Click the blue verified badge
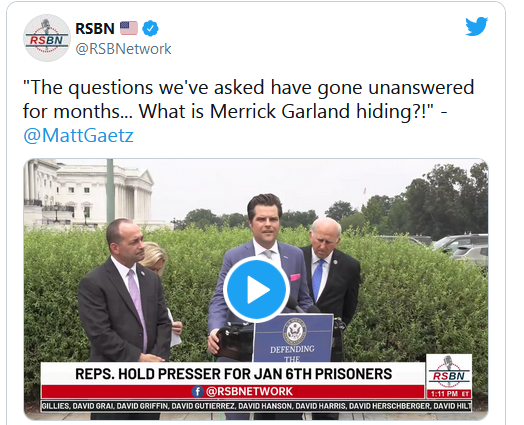Image resolution: width=524 pixels, height=425 pixels. tap(150, 28)
